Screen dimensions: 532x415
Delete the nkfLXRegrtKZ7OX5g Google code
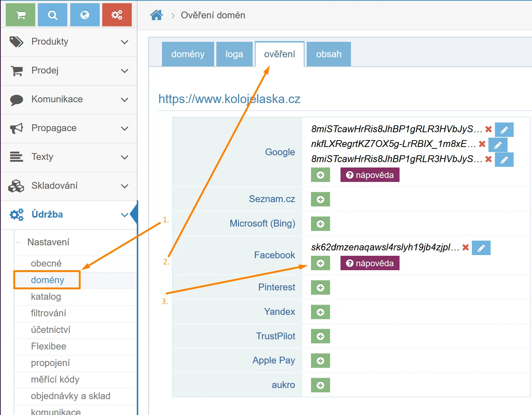(482, 144)
